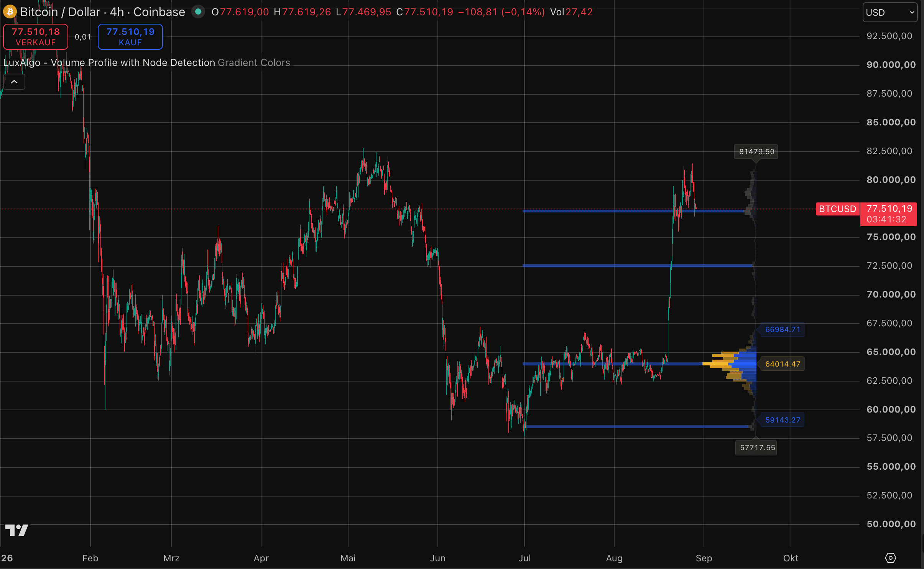Click the Aug label on time axis

pyautogui.click(x=614, y=558)
